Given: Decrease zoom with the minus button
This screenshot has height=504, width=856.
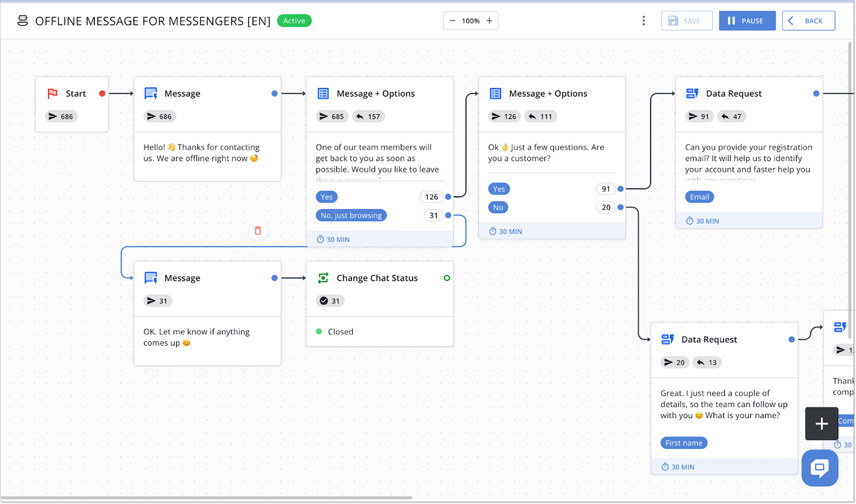Looking at the screenshot, I should click(x=452, y=21).
